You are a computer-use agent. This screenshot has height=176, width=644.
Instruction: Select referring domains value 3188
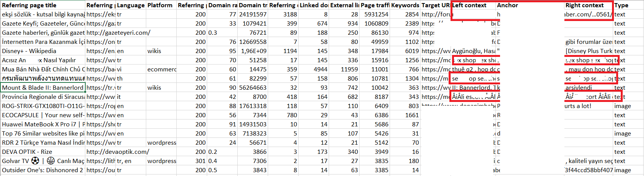pos(283,14)
